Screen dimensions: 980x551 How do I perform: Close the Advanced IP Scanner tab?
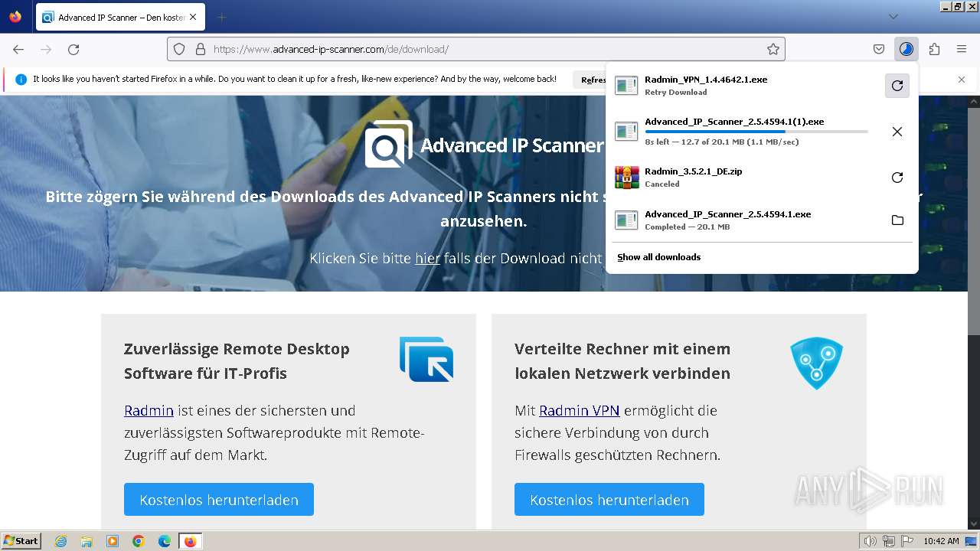pos(192,17)
